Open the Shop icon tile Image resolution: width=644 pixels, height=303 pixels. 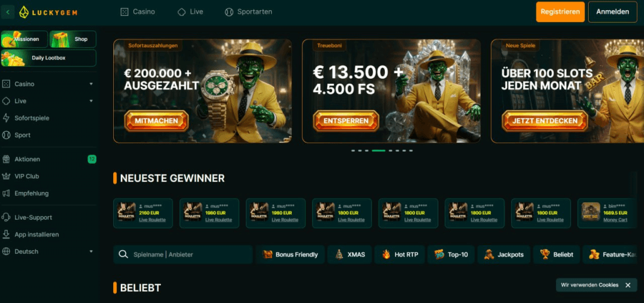point(73,39)
